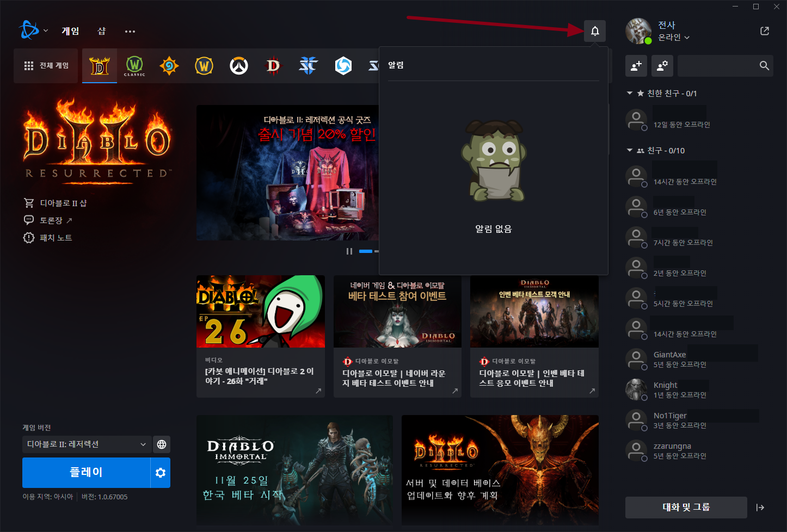Click the 대화 및 그룹 button
The image size is (787, 532).
(x=686, y=507)
